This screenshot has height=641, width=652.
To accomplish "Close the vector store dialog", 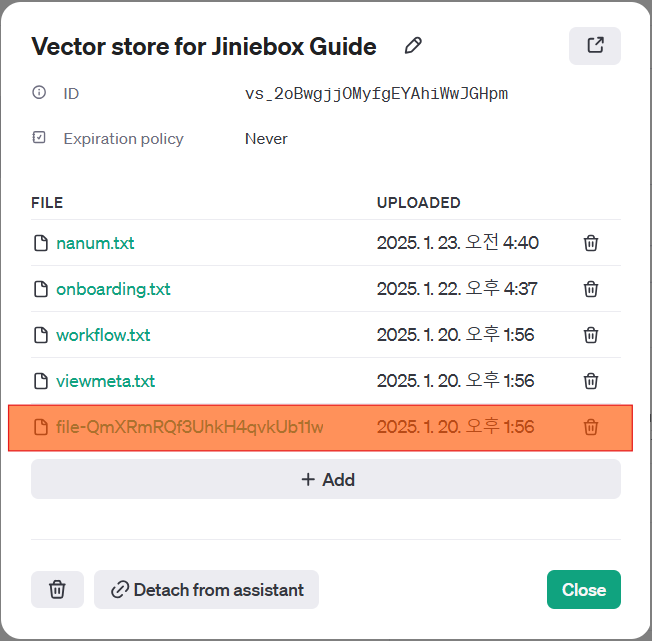I will point(583,590).
